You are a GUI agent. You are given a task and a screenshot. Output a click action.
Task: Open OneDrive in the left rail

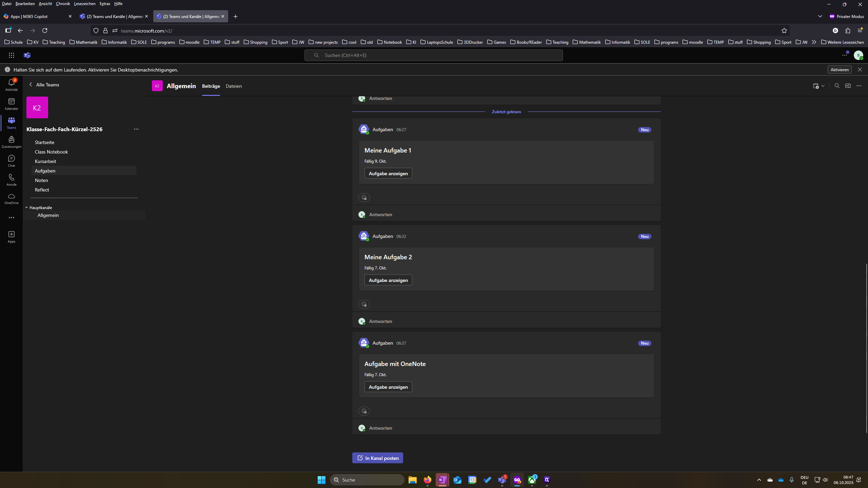point(12,199)
